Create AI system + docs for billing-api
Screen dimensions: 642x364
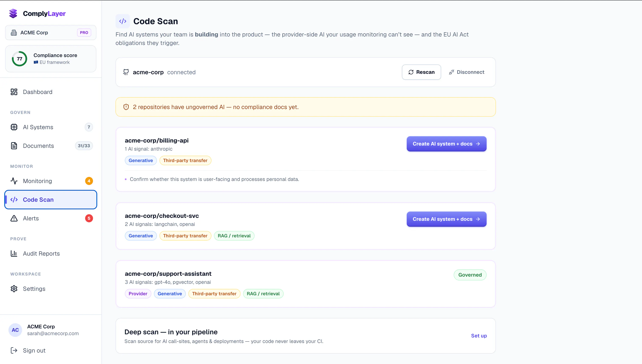pyautogui.click(x=447, y=144)
